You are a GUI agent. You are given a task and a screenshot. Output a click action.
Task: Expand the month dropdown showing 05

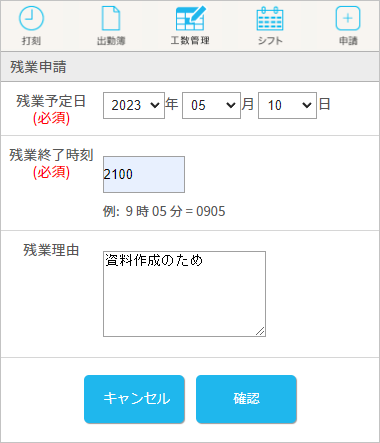click(211, 105)
